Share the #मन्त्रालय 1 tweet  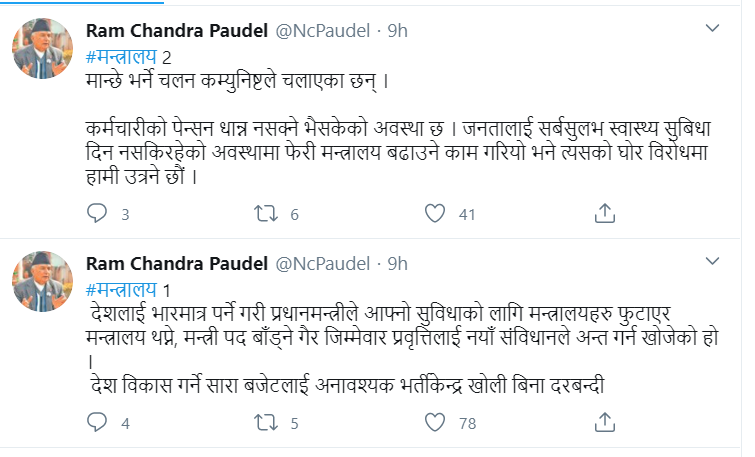(x=604, y=424)
